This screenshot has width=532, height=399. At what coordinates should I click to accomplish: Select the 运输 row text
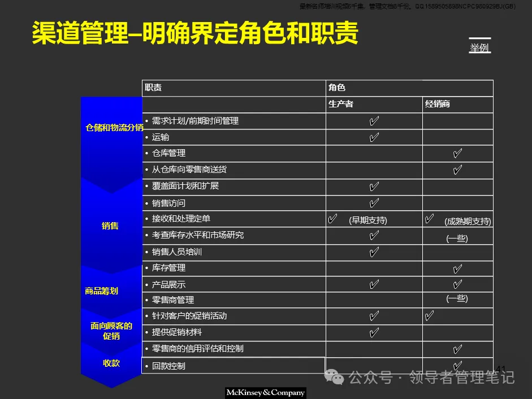point(160,137)
